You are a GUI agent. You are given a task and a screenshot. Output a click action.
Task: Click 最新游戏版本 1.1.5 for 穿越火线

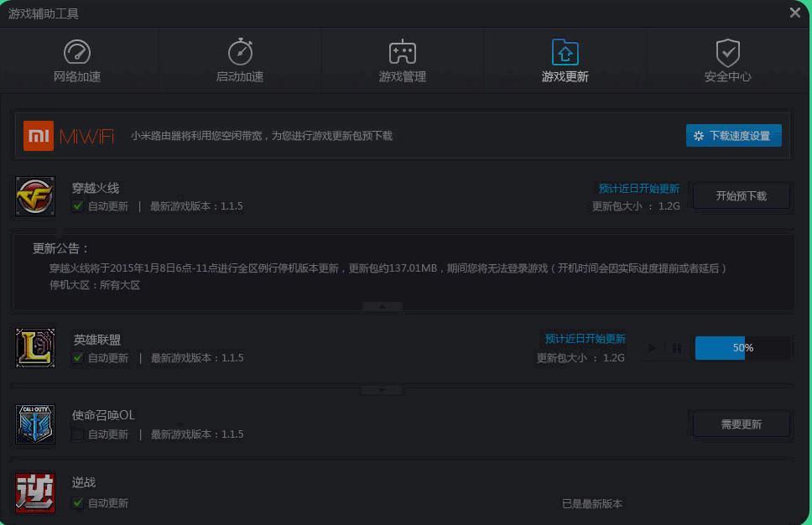pyautogui.click(x=196, y=206)
